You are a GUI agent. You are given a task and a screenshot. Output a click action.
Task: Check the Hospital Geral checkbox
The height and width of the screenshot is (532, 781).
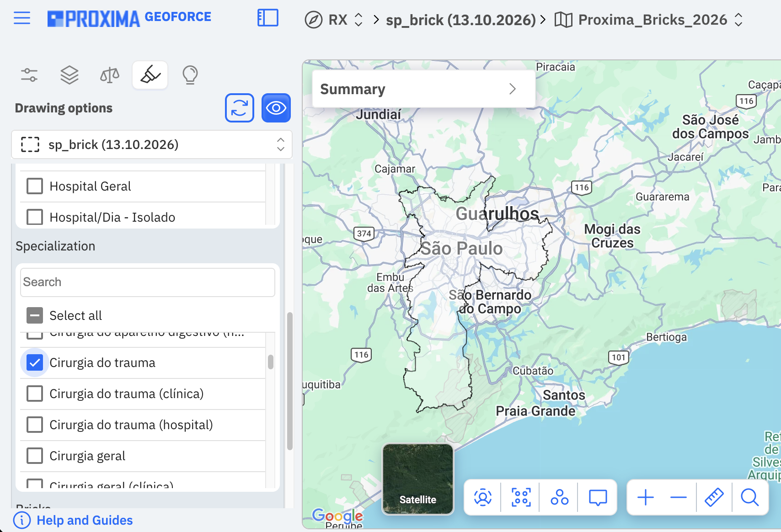pyautogui.click(x=35, y=186)
